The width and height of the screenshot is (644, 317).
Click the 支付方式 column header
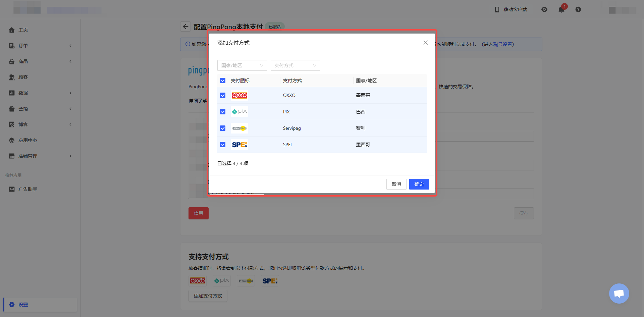click(292, 81)
